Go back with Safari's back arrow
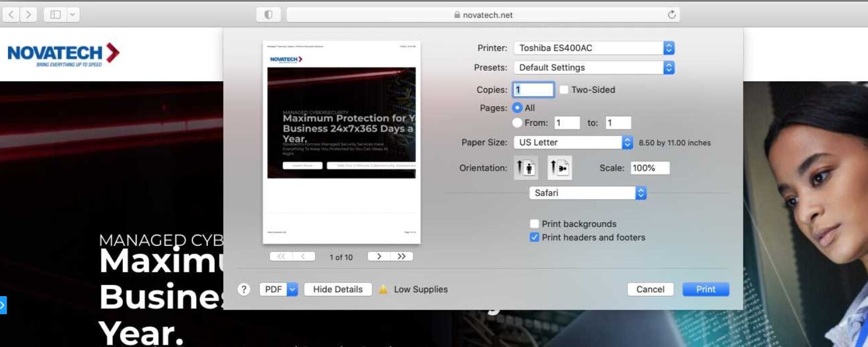 pos(11,15)
